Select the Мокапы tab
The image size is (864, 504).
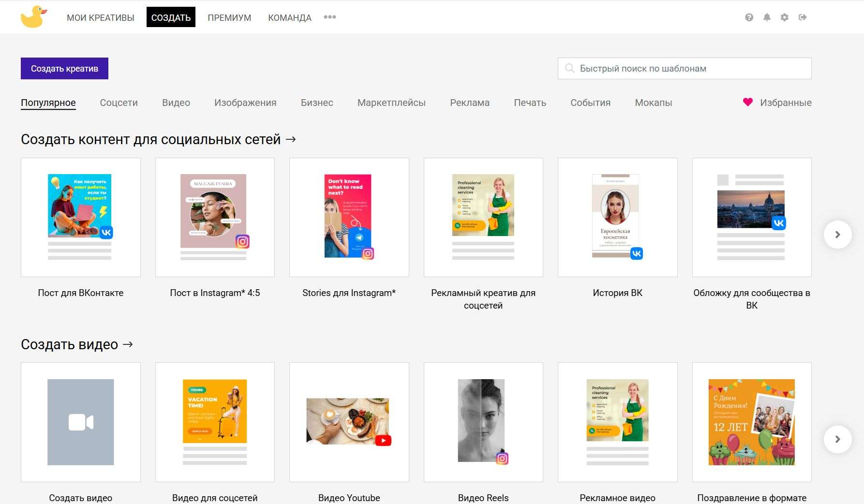tap(653, 103)
